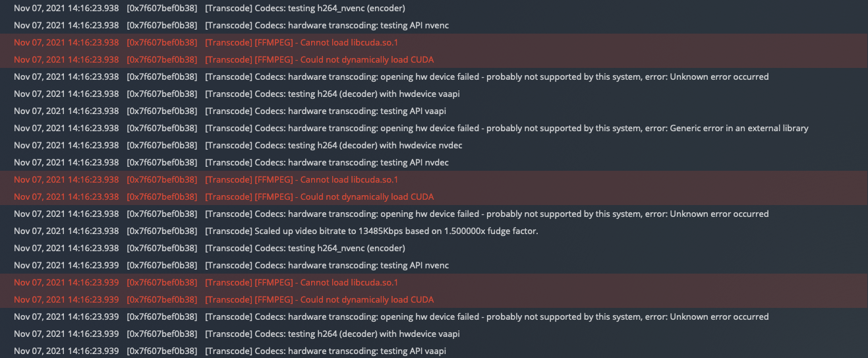Select the 'testing API nvenc' line at 14:16:23.939

click(x=434, y=265)
